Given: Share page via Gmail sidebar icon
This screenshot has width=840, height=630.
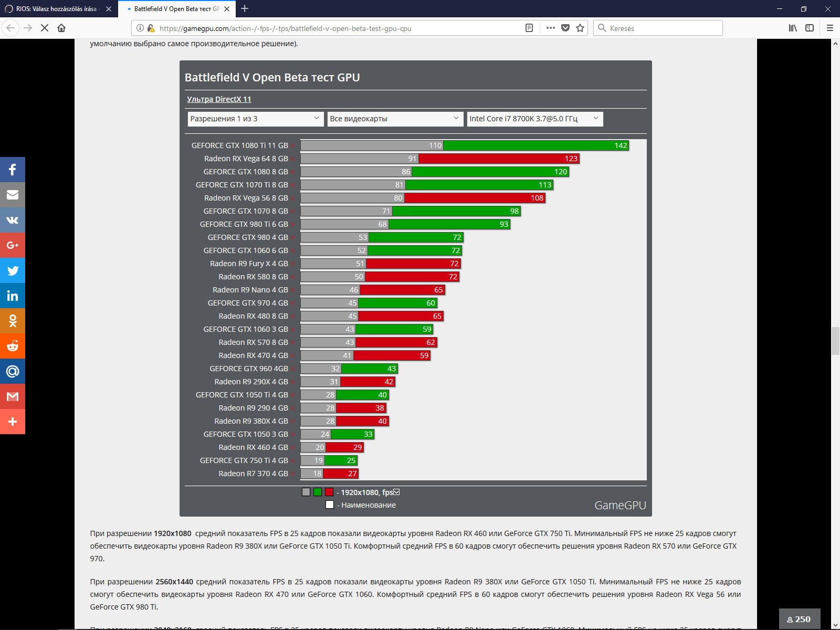Looking at the screenshot, I should click(13, 396).
